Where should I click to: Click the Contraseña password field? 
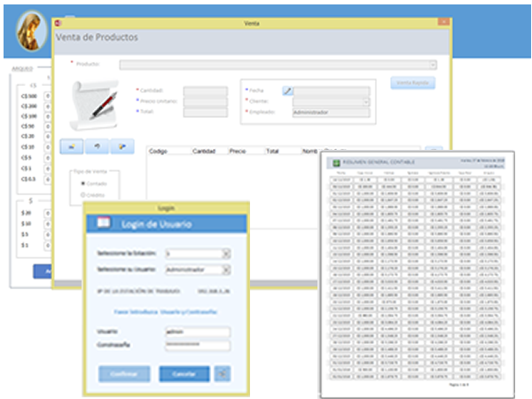(x=197, y=344)
